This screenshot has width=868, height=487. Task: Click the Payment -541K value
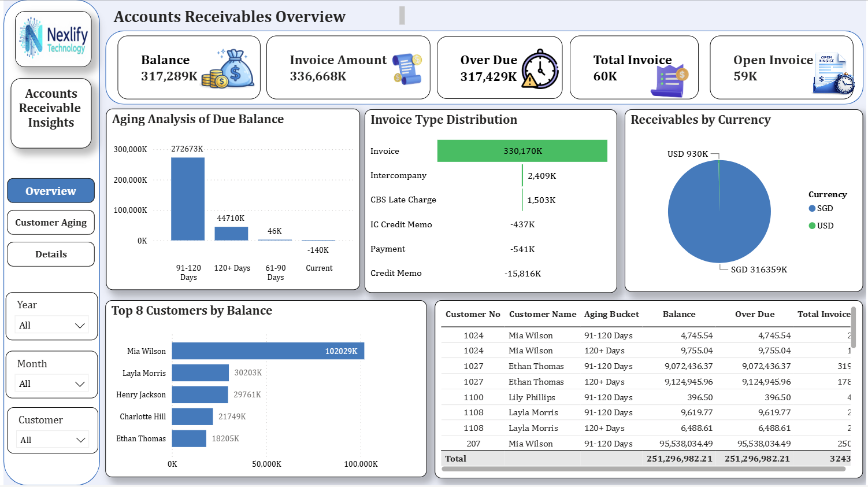522,249
